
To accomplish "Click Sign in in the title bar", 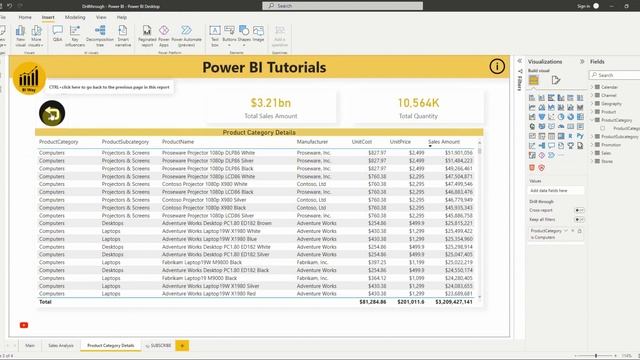I will (584, 6).
